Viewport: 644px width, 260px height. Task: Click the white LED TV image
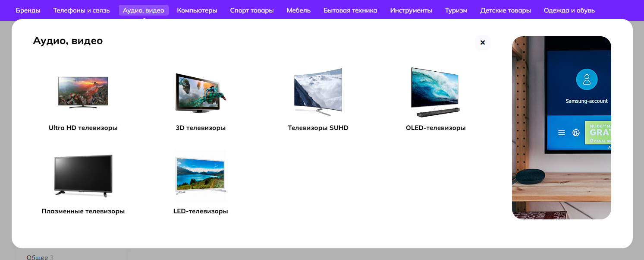click(201, 176)
